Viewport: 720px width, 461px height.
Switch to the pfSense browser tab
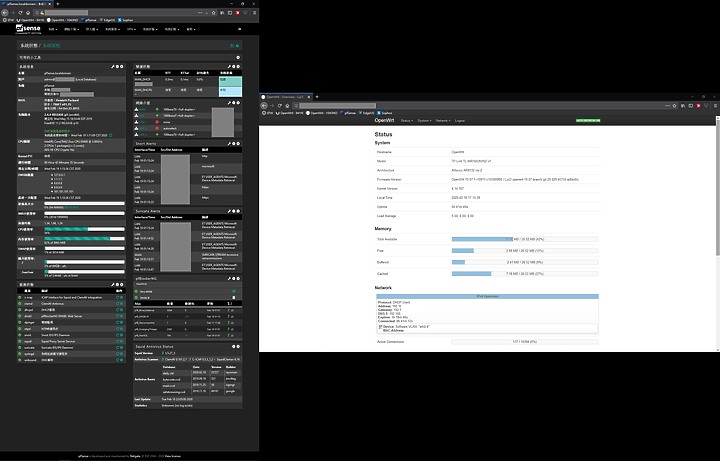pos(27,4)
